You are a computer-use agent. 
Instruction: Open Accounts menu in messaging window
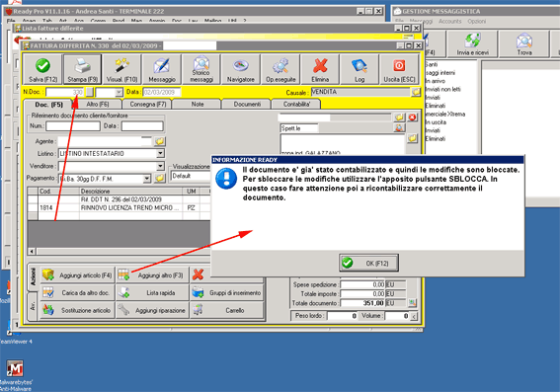pyautogui.click(x=449, y=22)
